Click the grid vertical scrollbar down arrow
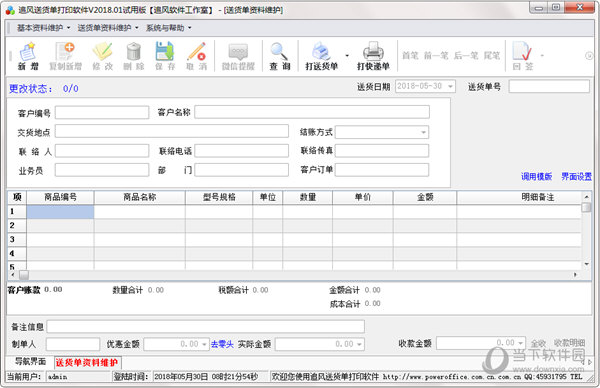The height and width of the screenshot is (388, 600). tap(586, 264)
